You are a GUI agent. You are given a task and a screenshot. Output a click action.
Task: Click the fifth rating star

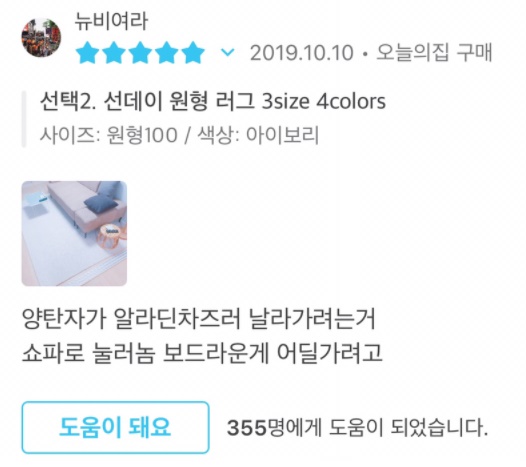[193, 53]
